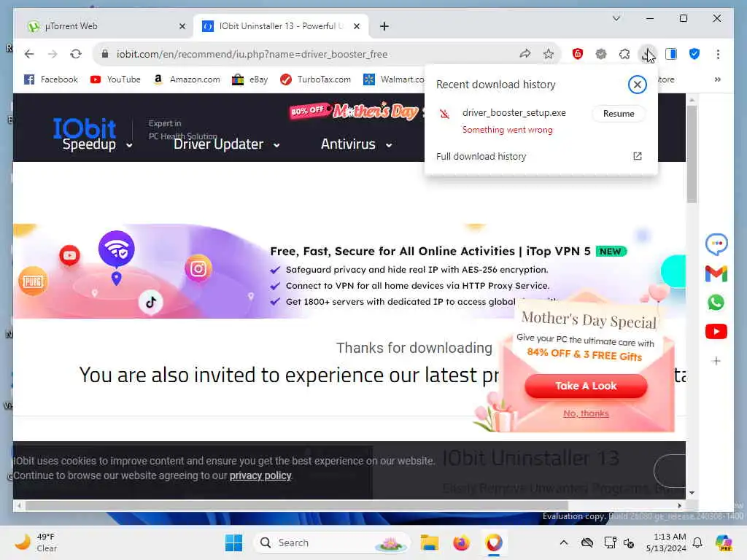Reload the current page
This screenshot has height=560, width=747.
[76, 54]
